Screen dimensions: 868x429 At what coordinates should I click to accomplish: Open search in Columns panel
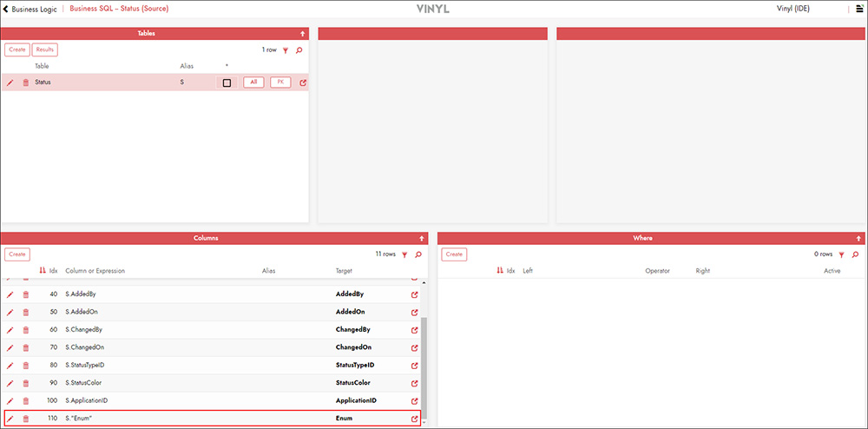pyautogui.click(x=418, y=254)
